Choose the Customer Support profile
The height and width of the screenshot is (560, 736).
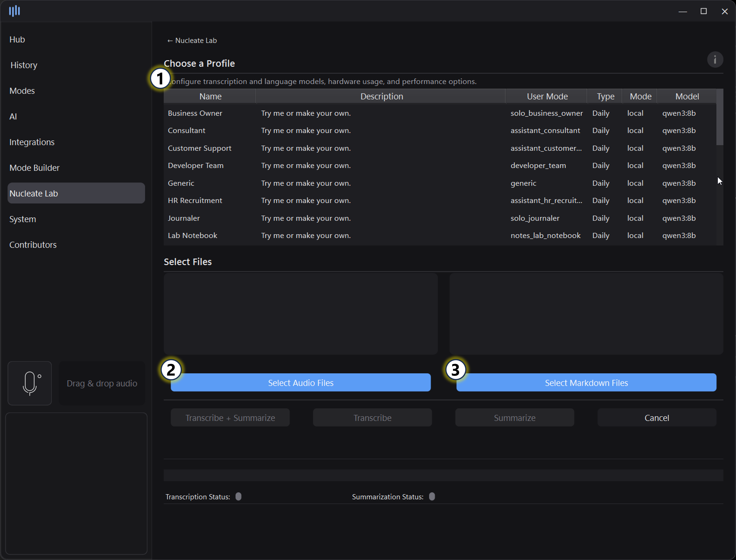point(440,148)
